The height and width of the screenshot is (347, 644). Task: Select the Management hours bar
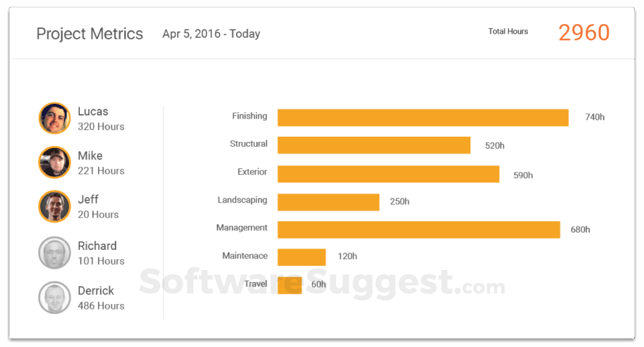(419, 230)
